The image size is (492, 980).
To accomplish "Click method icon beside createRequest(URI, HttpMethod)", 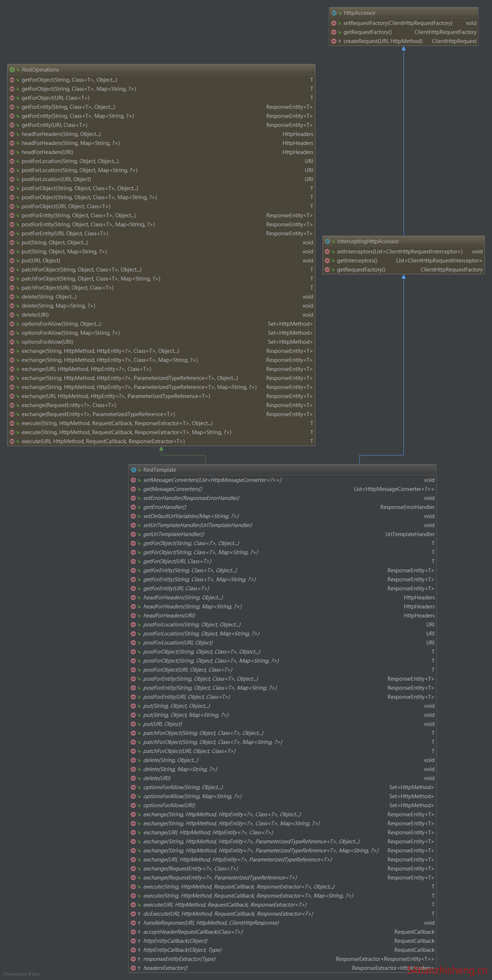I will pos(333,41).
